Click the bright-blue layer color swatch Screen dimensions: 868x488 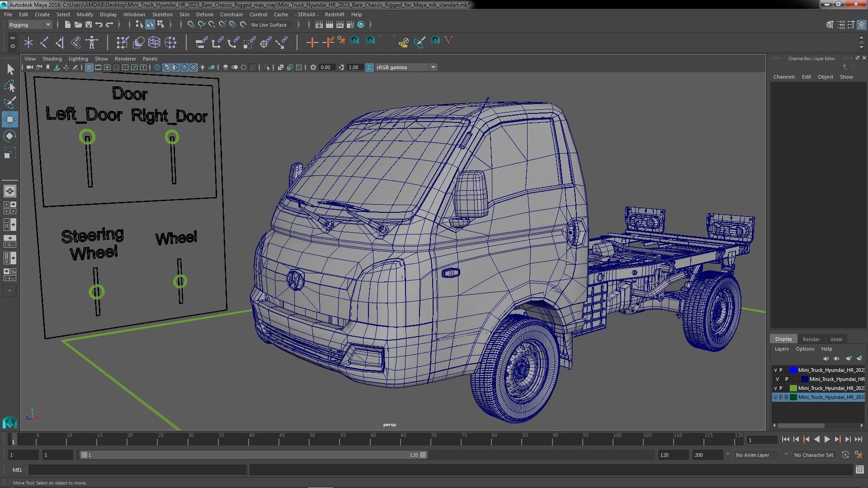[793, 370]
